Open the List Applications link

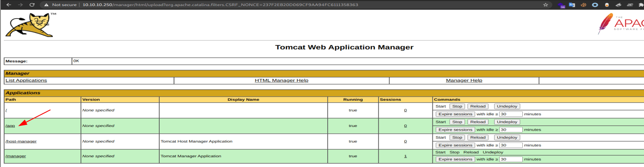pos(26,80)
